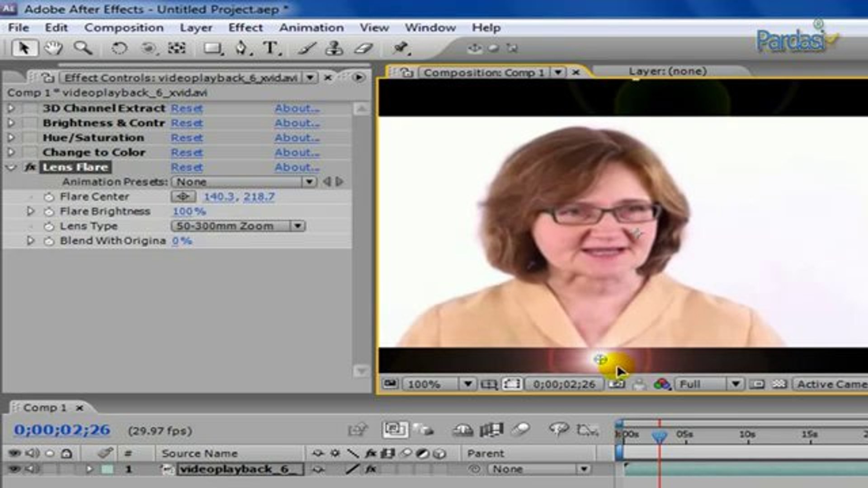868x488 pixels.
Task: Select the Pen tool
Action: tap(242, 48)
